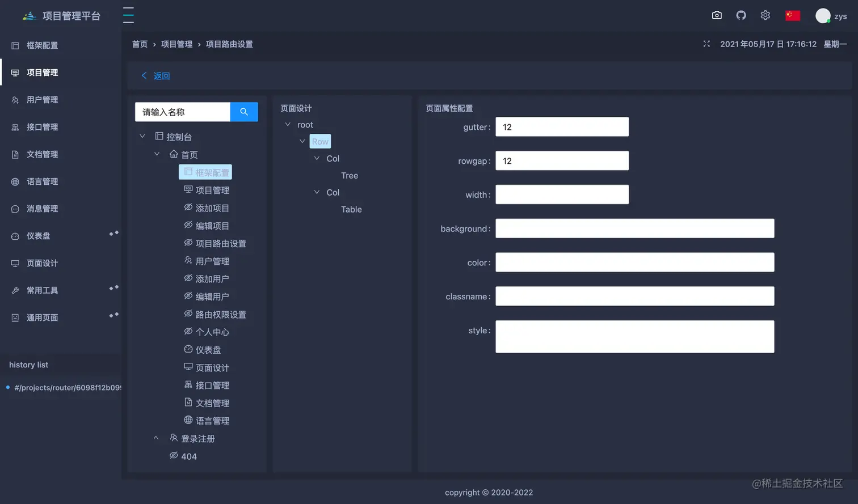Select the 框架配置 tree item
The width and height of the screenshot is (858, 504).
pos(205,172)
